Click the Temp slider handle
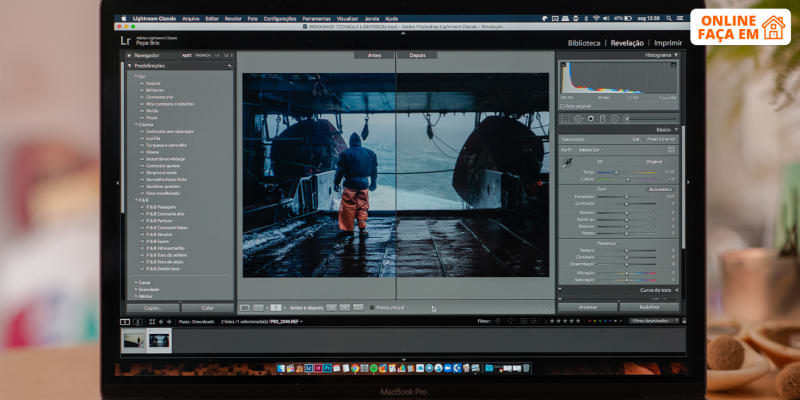Viewport: 800px width, 400px height. (616, 172)
